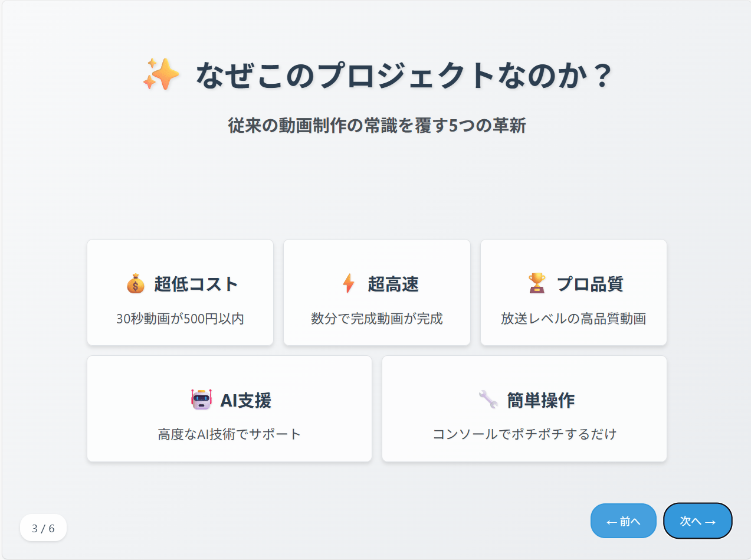
Task: Click the lightning bolt icon beside 超高速
Action: (x=349, y=284)
